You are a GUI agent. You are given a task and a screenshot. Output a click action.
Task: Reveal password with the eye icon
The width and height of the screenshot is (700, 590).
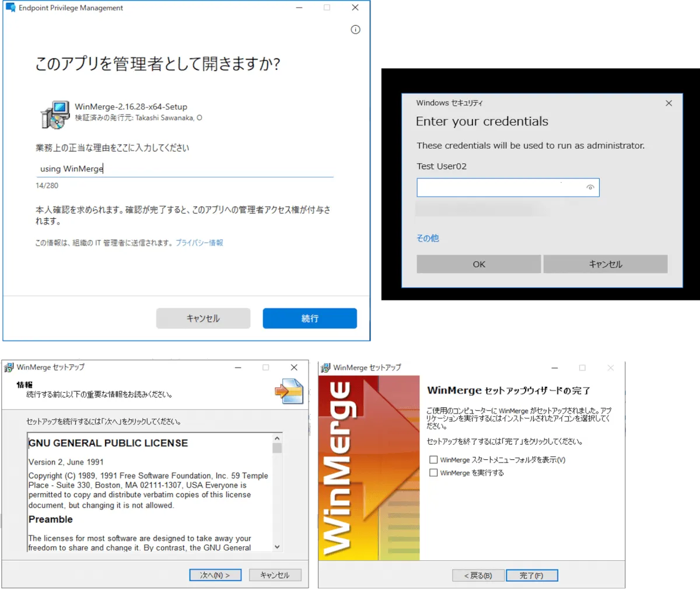(590, 187)
